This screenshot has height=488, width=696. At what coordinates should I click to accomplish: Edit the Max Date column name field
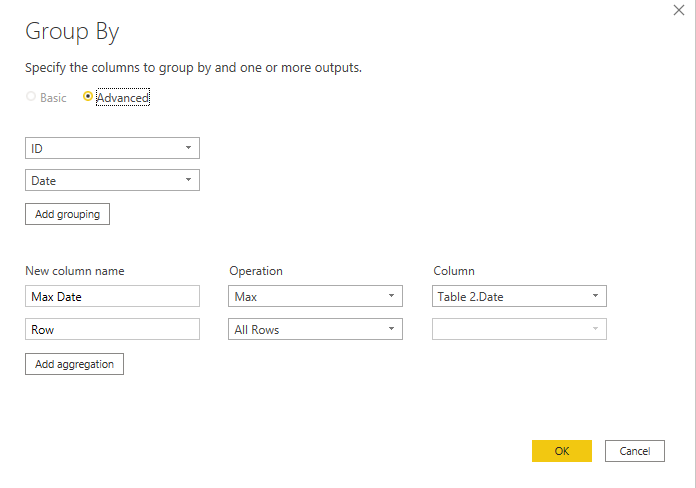point(112,296)
